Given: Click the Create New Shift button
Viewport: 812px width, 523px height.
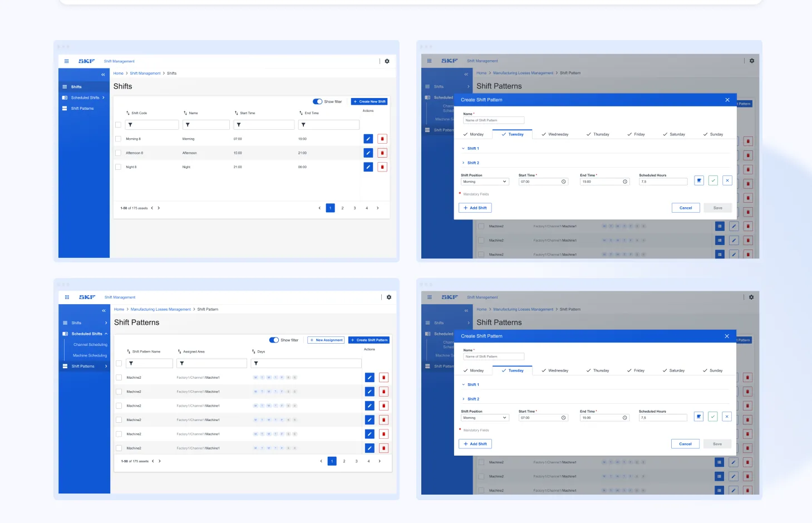Looking at the screenshot, I should (370, 101).
